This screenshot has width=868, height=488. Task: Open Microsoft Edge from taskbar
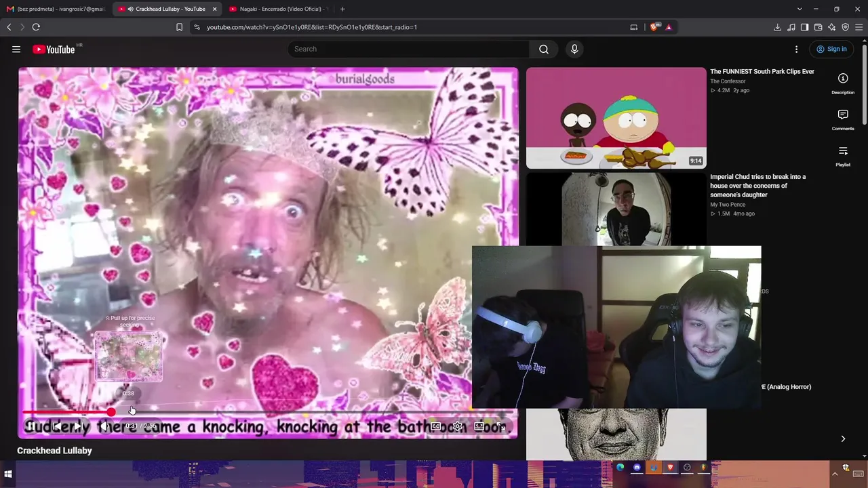(620, 467)
